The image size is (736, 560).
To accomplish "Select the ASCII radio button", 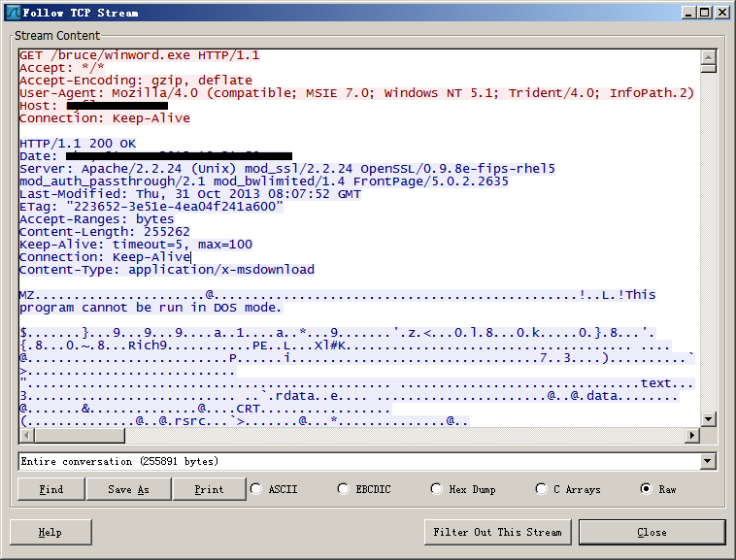I will [256, 489].
